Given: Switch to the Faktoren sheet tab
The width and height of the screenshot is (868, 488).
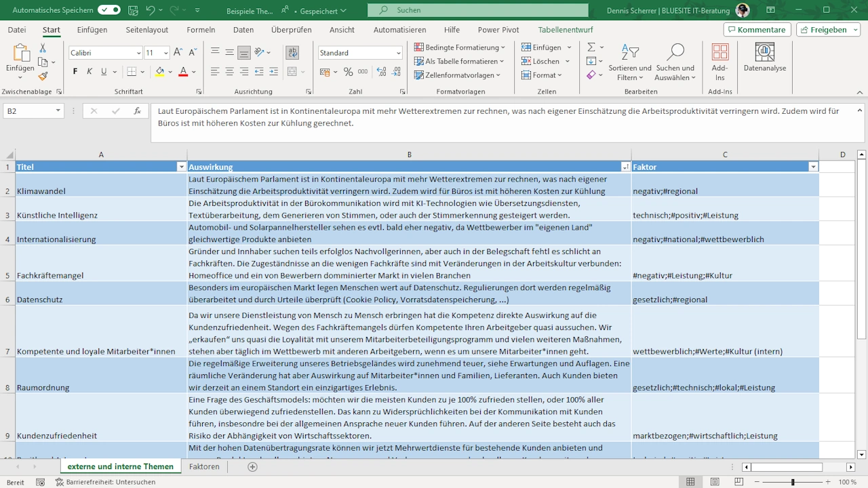Looking at the screenshot, I should [x=204, y=466].
